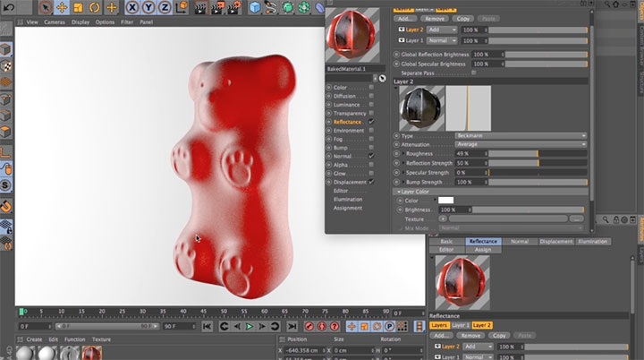Click Render View clapperboard icon
The width and height of the screenshot is (644, 360).
click(200, 7)
